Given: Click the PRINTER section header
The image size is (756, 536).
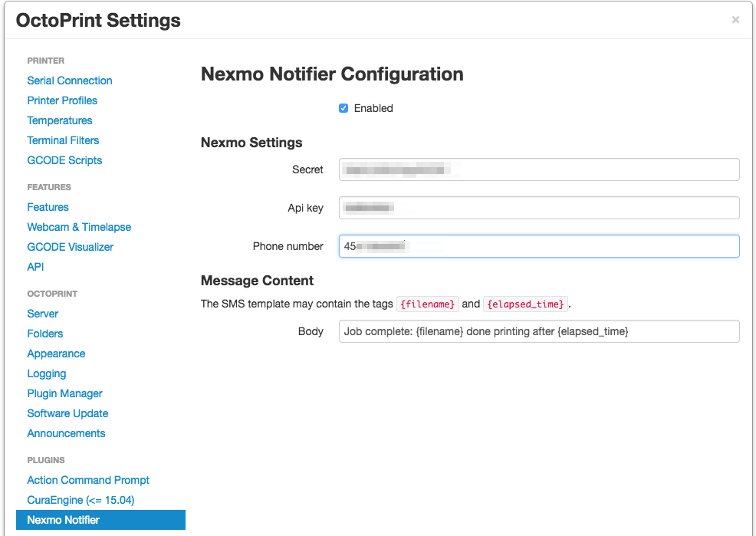Looking at the screenshot, I should (45, 61).
